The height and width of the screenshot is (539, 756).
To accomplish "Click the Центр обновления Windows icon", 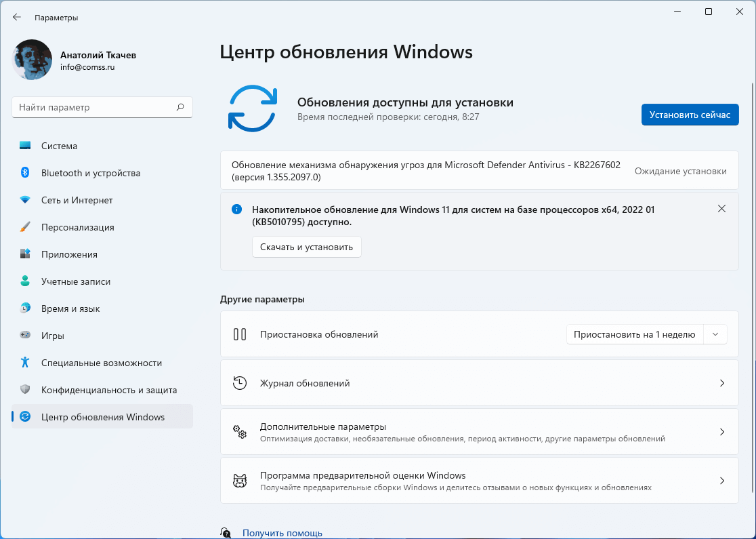I will point(23,417).
